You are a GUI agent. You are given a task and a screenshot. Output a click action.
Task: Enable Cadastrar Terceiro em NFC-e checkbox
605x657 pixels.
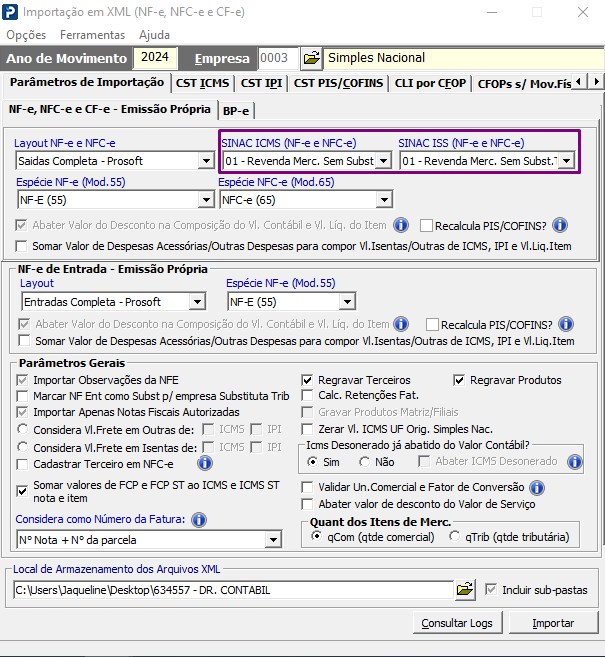(24, 464)
